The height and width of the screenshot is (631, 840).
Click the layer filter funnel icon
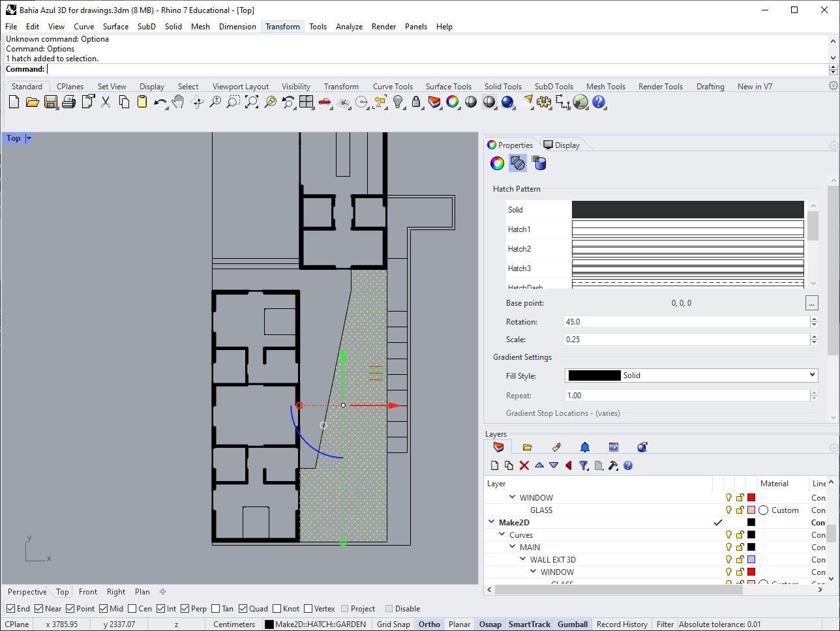pyautogui.click(x=584, y=465)
